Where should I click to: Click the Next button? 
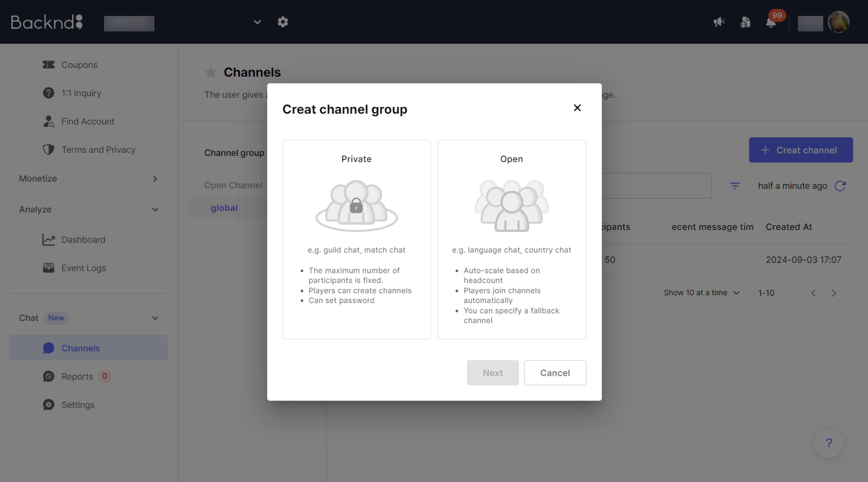(493, 373)
